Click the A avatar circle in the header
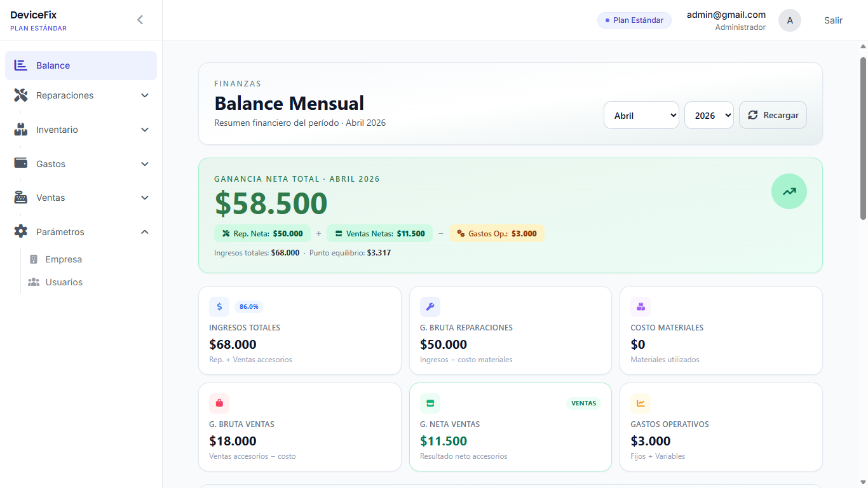The image size is (868, 488). coord(790,20)
